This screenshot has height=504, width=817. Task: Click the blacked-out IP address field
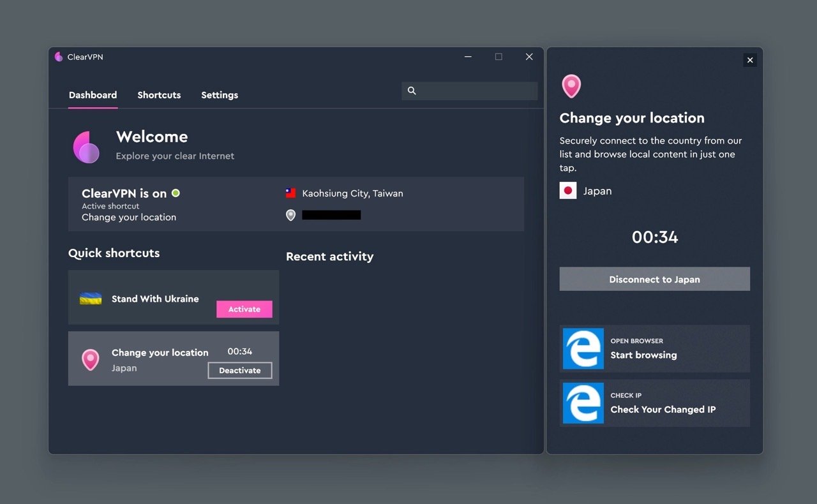point(331,215)
